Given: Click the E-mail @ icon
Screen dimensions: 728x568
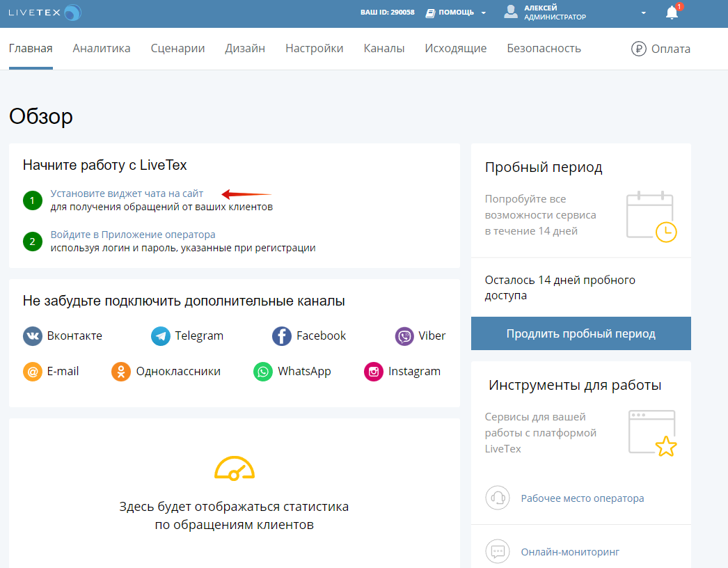Looking at the screenshot, I should [x=33, y=372].
